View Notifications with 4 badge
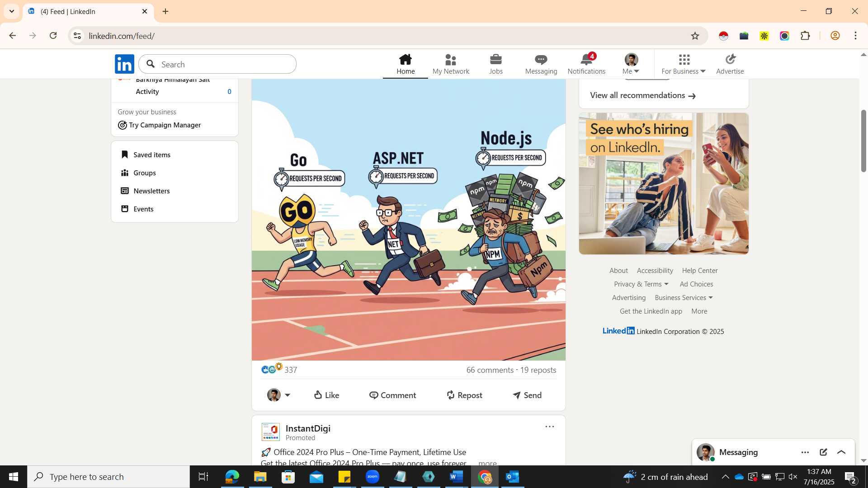Screen dimensions: 868x488 pos(586,64)
